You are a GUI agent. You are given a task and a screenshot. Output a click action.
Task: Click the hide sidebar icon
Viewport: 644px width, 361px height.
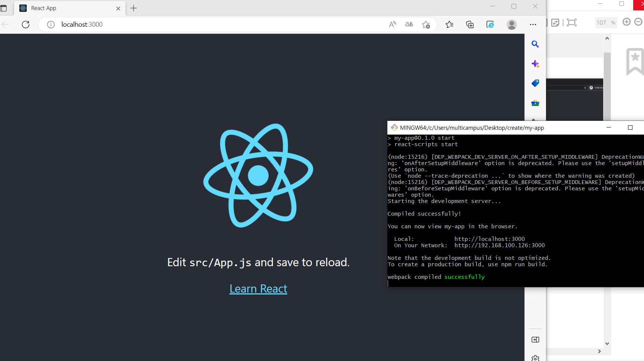(535, 339)
